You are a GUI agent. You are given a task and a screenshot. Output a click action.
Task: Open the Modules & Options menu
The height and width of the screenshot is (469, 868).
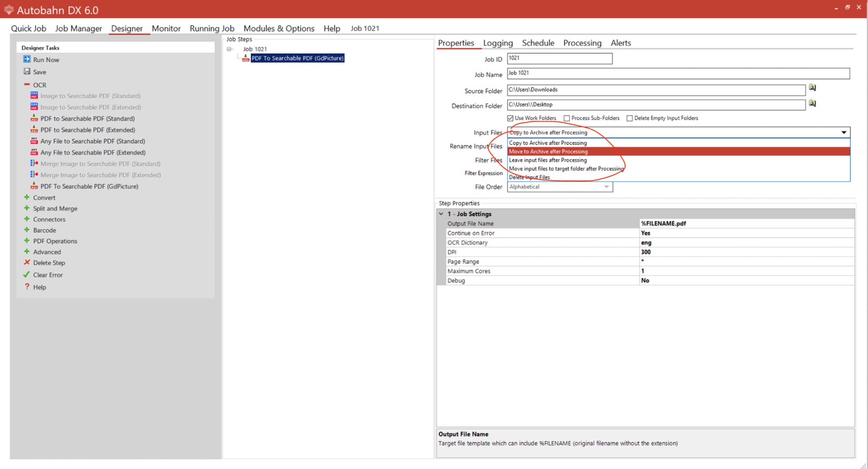point(279,28)
